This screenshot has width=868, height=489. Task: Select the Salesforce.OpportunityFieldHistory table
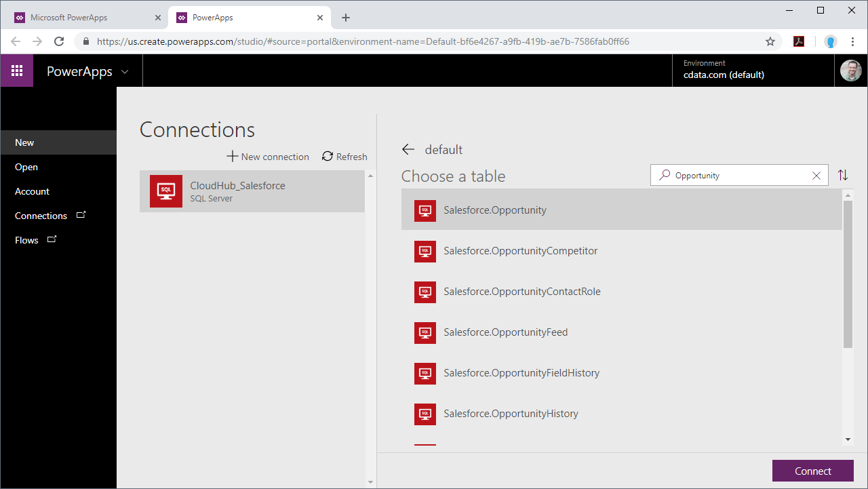tap(622, 373)
